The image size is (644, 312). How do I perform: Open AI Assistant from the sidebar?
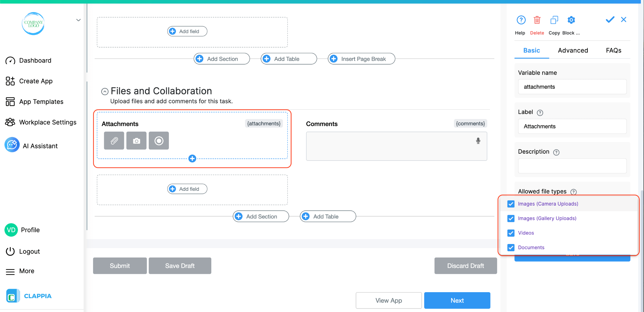click(40, 145)
